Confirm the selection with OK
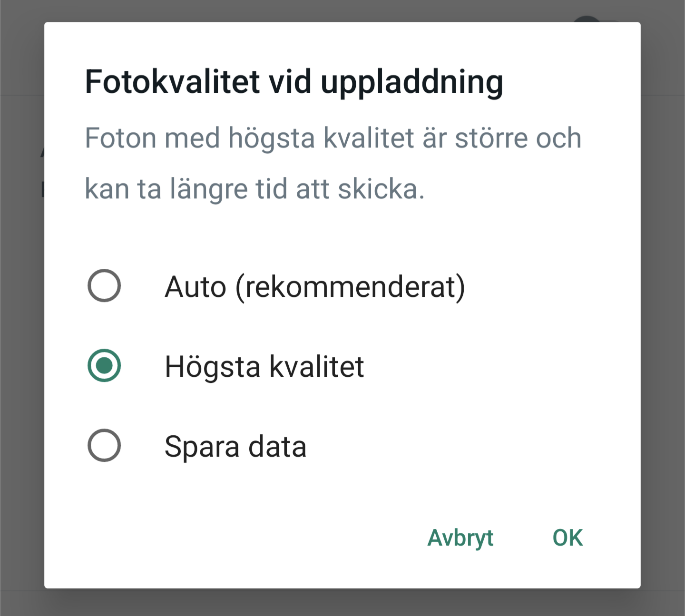 568,538
